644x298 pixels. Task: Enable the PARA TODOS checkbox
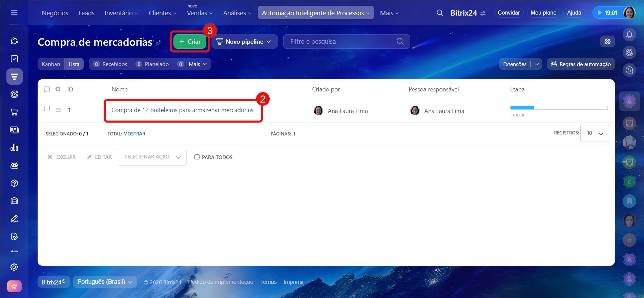[x=197, y=157]
